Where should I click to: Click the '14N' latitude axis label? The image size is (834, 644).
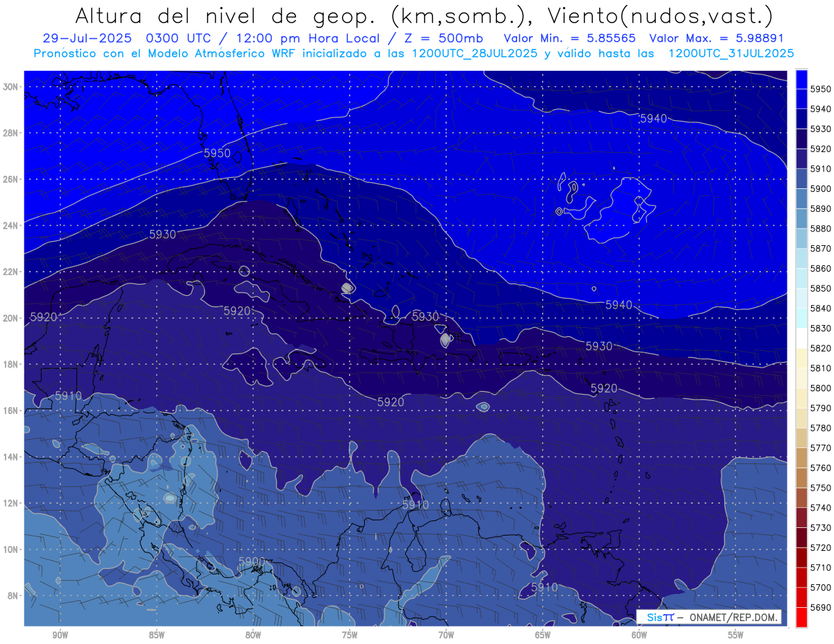click(x=11, y=456)
